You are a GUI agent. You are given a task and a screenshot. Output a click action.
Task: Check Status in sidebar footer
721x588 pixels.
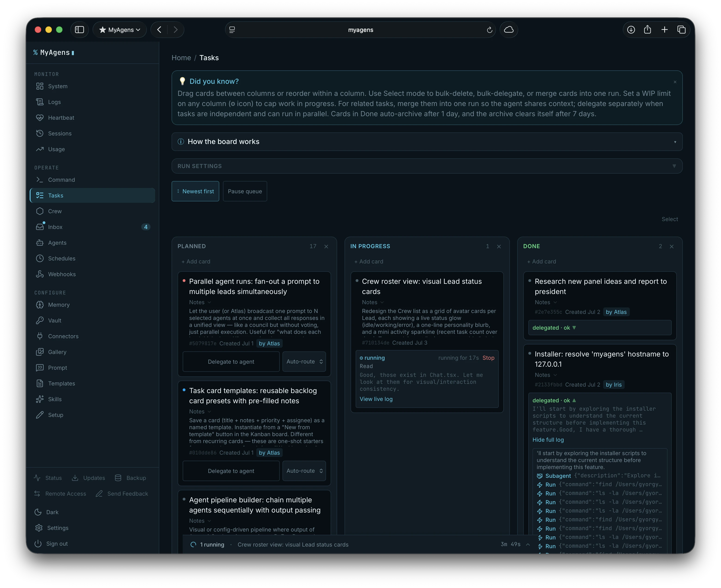pyautogui.click(x=48, y=478)
